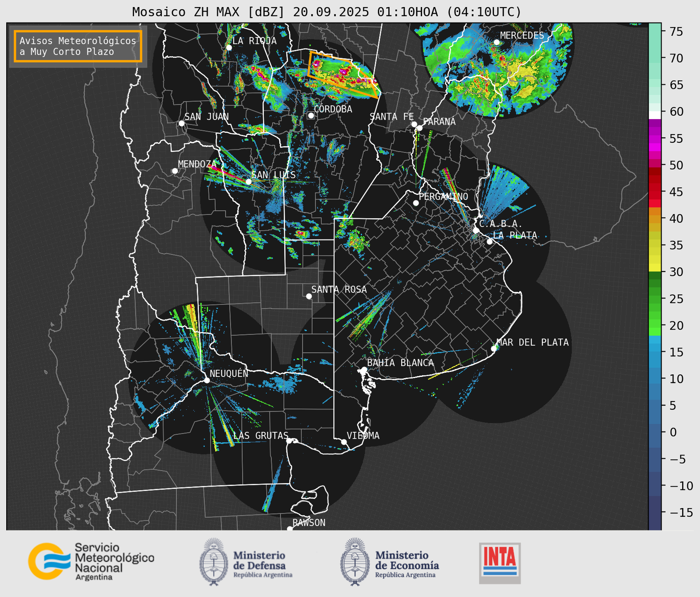Viewport: 700px width, 597px height.
Task: Click the Mosaico ZH MAX title text
Action: pyautogui.click(x=326, y=12)
